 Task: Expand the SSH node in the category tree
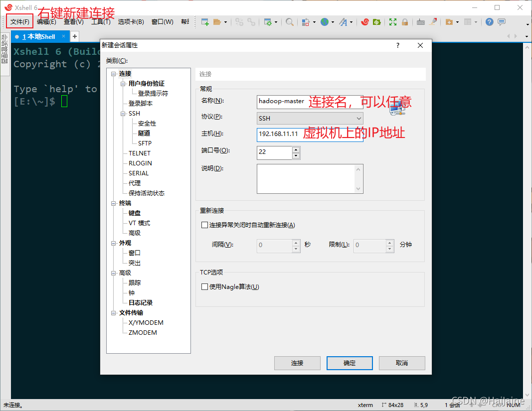pyautogui.click(x=123, y=113)
